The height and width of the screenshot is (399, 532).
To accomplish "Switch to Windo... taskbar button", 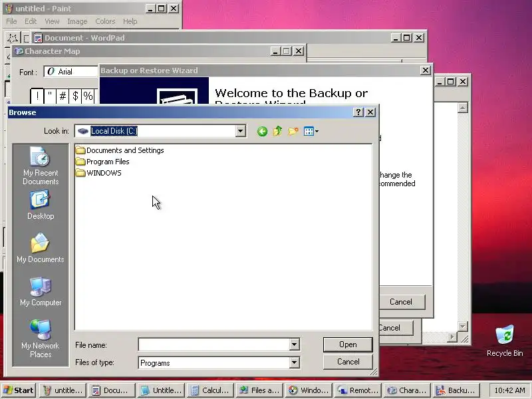I will pyautogui.click(x=309, y=390).
